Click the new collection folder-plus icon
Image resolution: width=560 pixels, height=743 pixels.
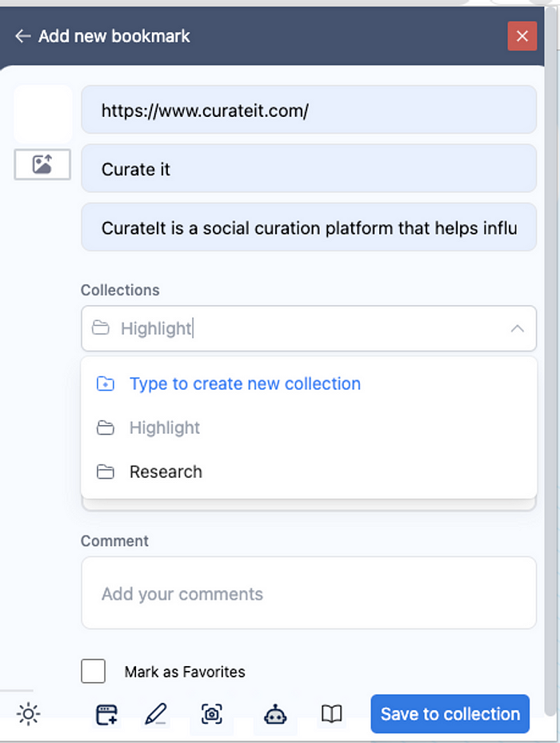tap(105, 384)
